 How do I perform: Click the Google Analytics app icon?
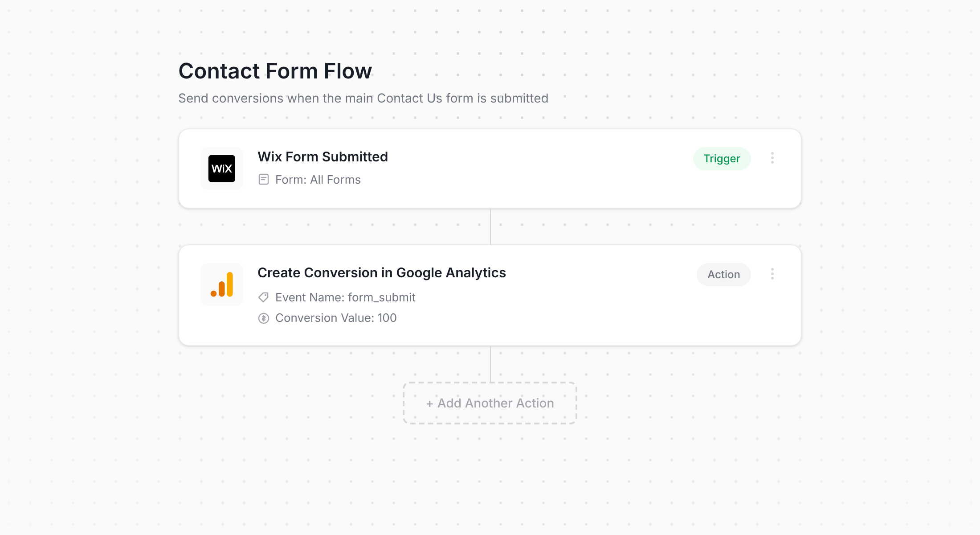[221, 284]
